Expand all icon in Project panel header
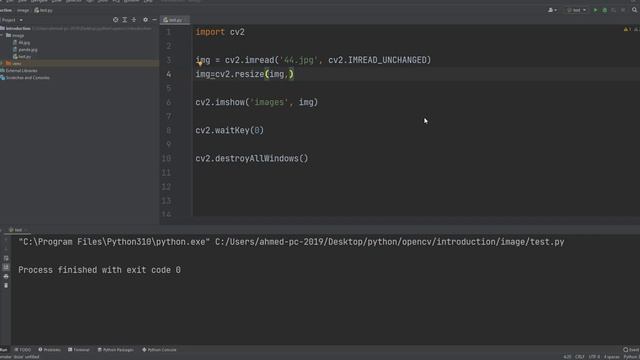 tap(124, 20)
